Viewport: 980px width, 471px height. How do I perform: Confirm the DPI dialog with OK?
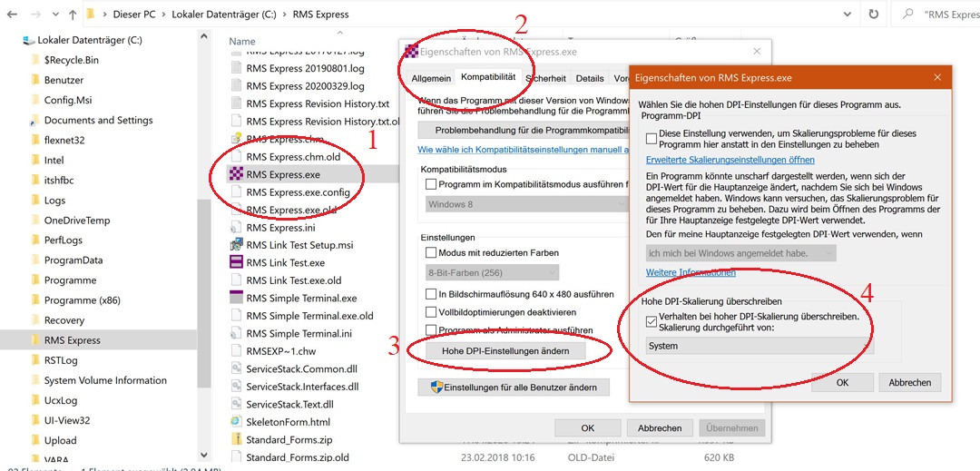coord(842,382)
